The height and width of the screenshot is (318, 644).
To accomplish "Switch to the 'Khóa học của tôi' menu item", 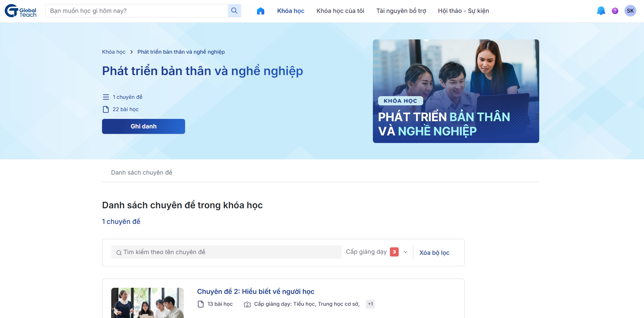I will (340, 11).
